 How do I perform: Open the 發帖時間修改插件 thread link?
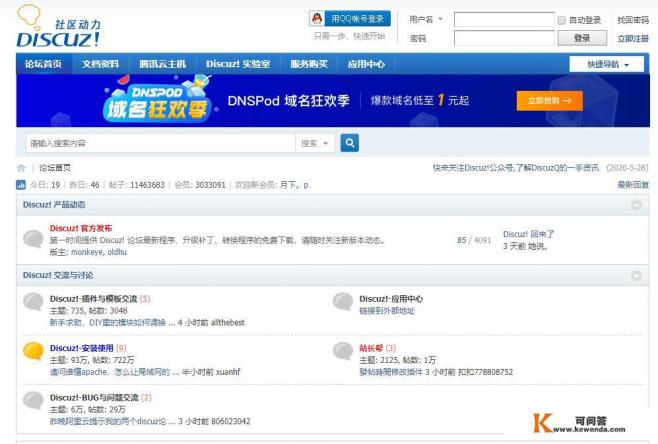point(391,372)
